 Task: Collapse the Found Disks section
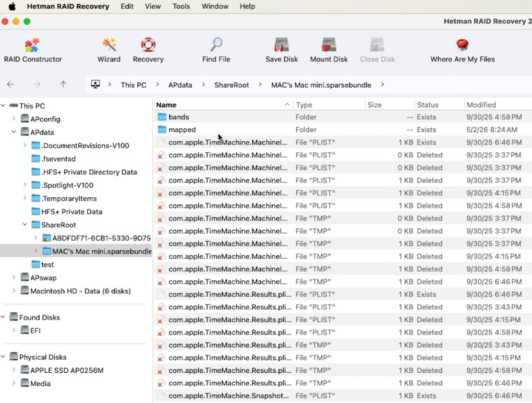click(3, 317)
